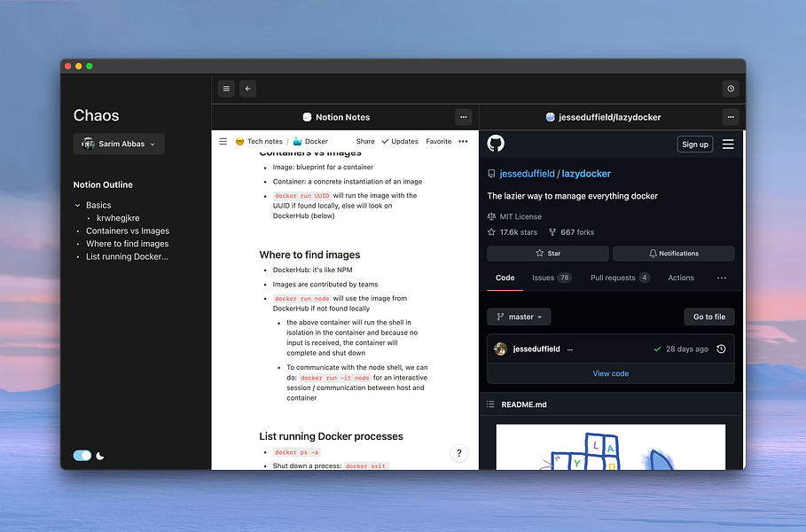Open Notion help question mark button
The width and height of the screenshot is (806, 532).
pyautogui.click(x=459, y=453)
